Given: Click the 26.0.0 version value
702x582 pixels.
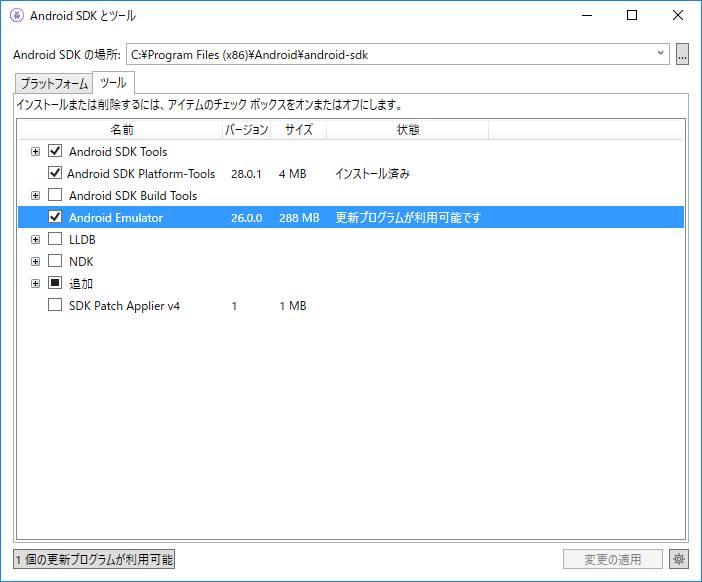Looking at the screenshot, I should coord(247,218).
